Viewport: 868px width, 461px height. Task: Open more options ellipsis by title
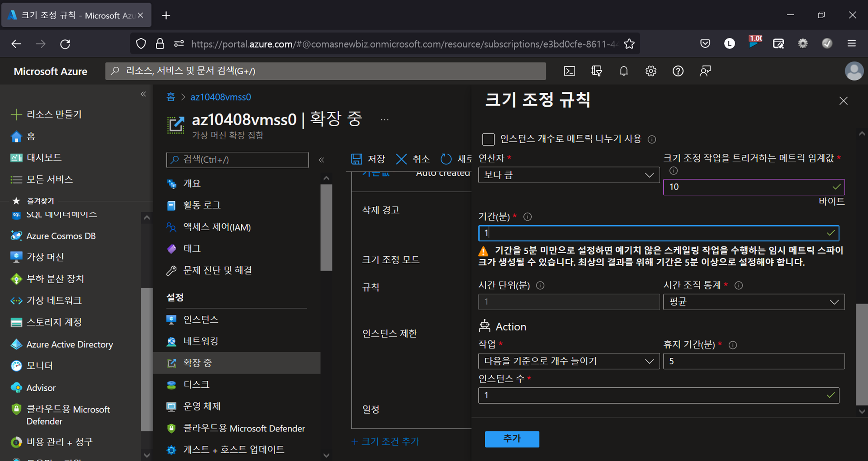[385, 120]
